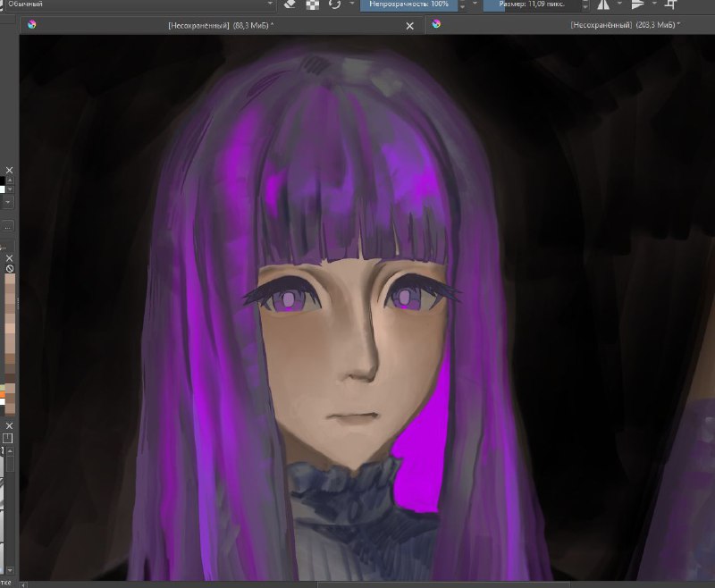Toggle the eraser mode icon
Viewport: 715px width, 588px height.
[290, 4]
